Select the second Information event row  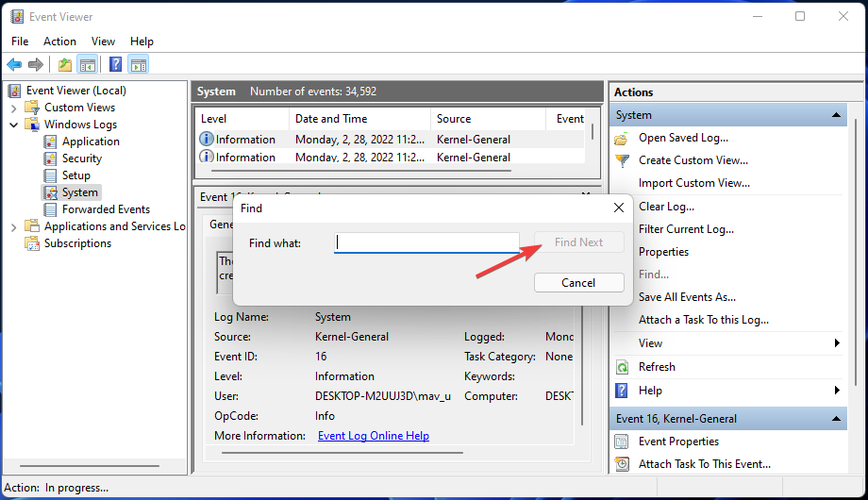(391, 157)
